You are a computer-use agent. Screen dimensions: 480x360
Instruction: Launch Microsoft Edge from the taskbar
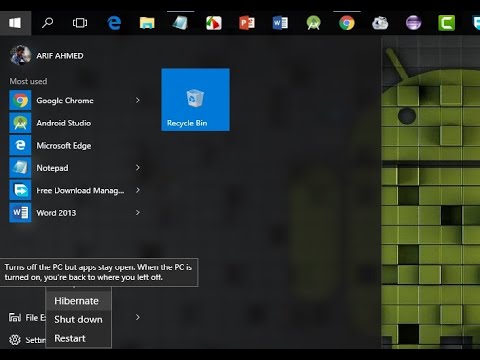(x=114, y=23)
